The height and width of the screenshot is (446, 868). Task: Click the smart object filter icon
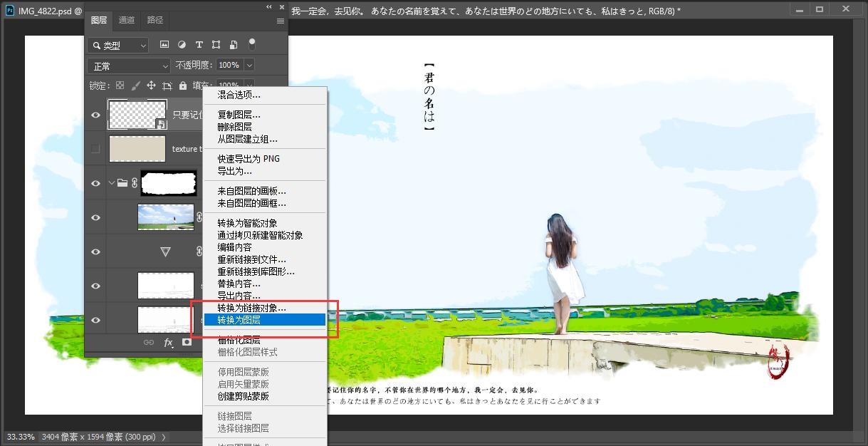point(233,45)
